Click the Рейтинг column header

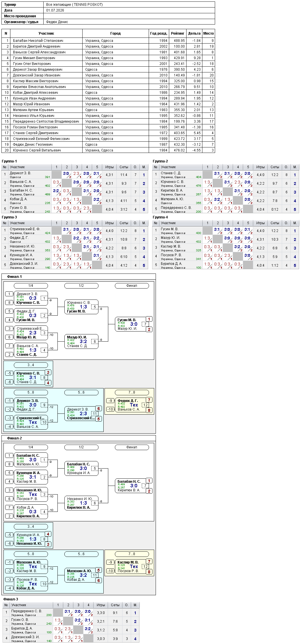[x=178, y=33]
